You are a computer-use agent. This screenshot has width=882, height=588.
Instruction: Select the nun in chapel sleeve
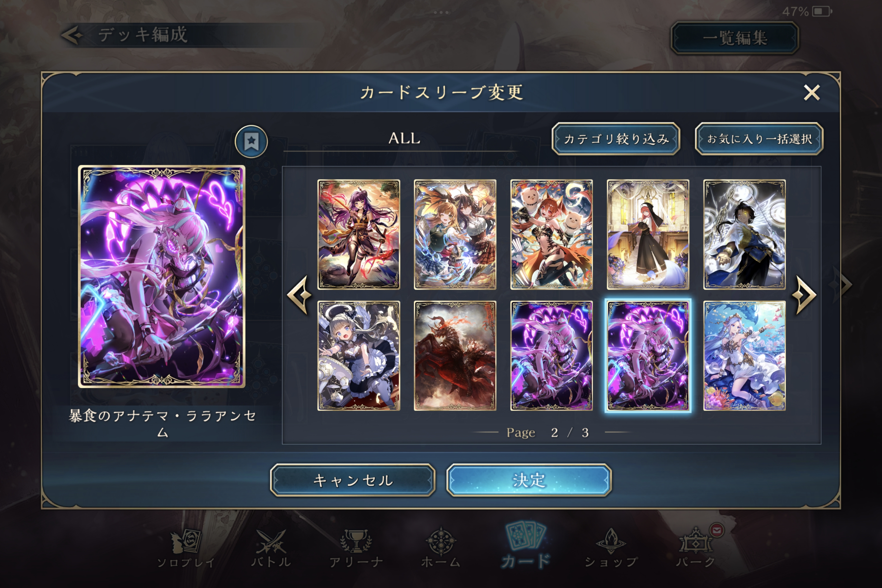tap(648, 234)
